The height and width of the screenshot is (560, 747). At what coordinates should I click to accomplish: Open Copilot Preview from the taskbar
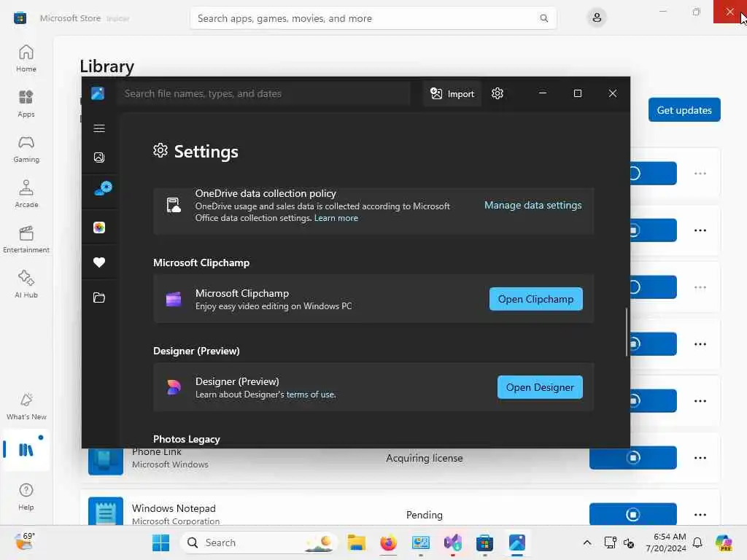[x=724, y=542]
